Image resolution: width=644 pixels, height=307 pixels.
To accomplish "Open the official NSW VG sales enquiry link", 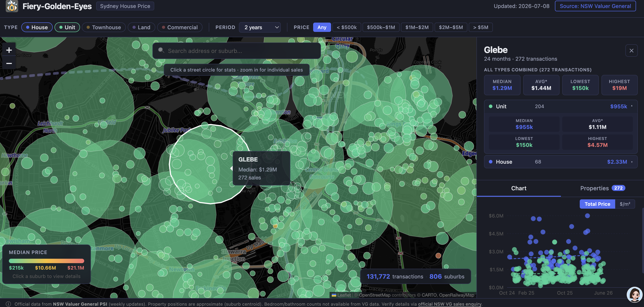I will (450, 304).
